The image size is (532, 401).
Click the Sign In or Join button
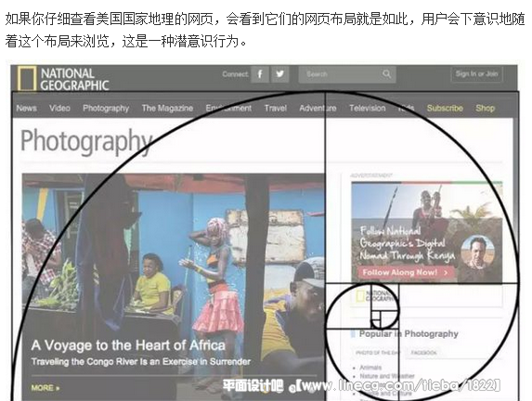pyautogui.click(x=476, y=74)
